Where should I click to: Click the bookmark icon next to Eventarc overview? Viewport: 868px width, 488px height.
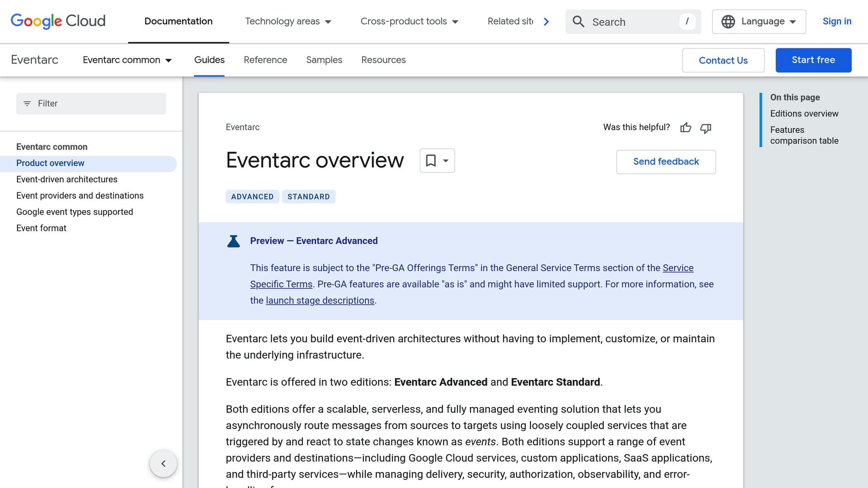pos(432,161)
